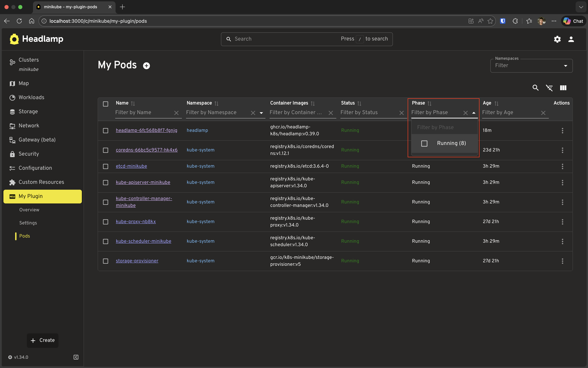This screenshot has width=588, height=368.
Task: Expand the Namespace filter dropdown arrow
Action: [x=261, y=113]
